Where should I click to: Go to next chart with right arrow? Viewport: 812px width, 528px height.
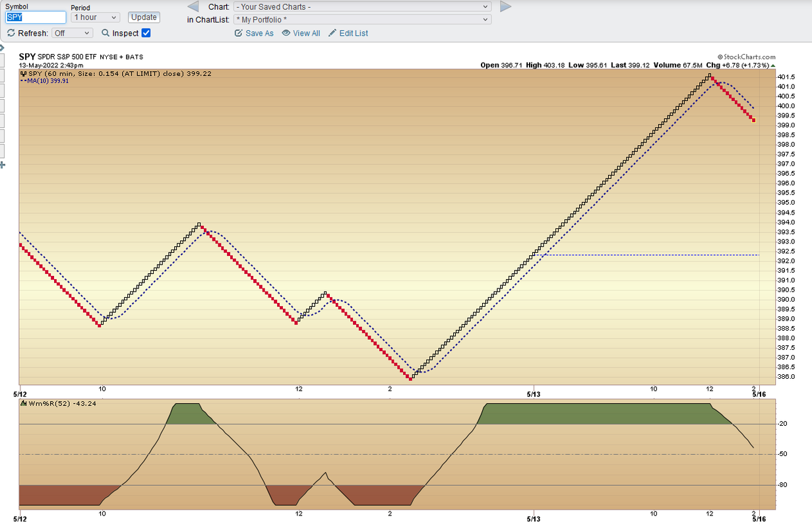506,7
